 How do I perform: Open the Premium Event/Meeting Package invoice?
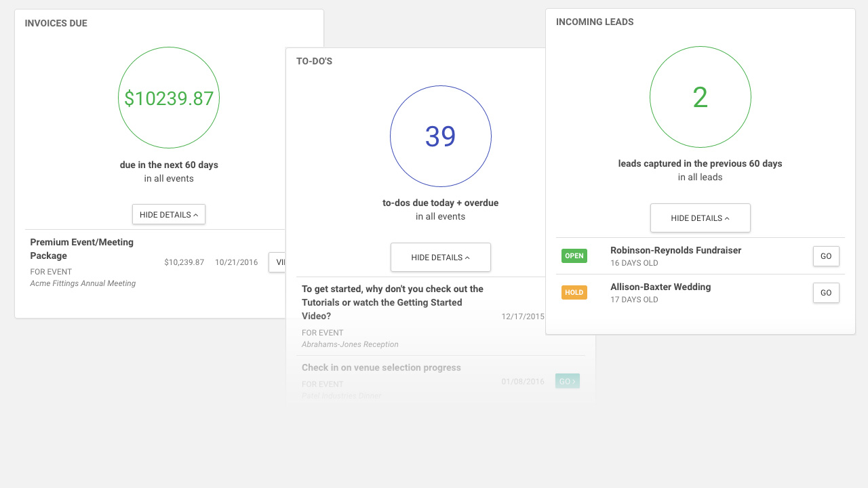82,249
